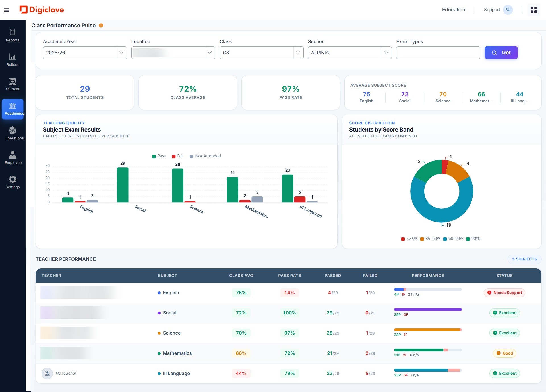Open the Operations sidebar icon
The height and width of the screenshot is (392, 546).
[x=13, y=134]
